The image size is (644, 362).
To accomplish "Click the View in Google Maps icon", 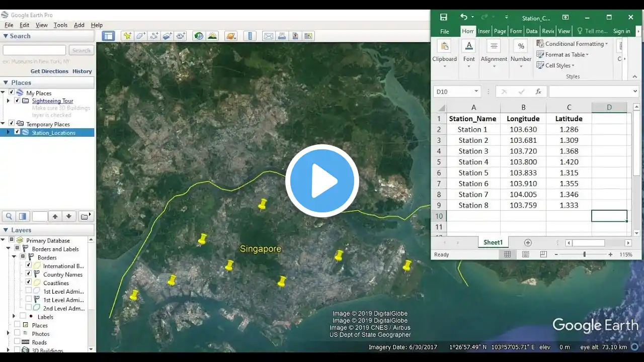I will [308, 36].
